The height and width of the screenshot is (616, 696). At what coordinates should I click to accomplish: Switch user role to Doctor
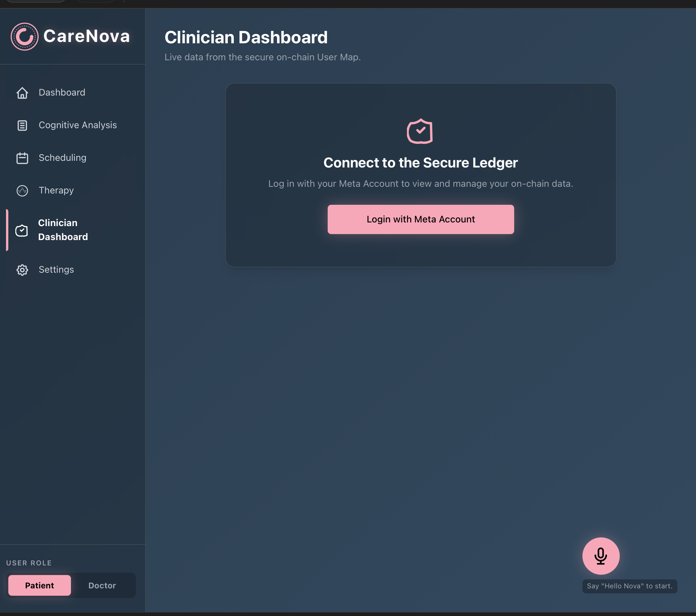click(x=102, y=585)
